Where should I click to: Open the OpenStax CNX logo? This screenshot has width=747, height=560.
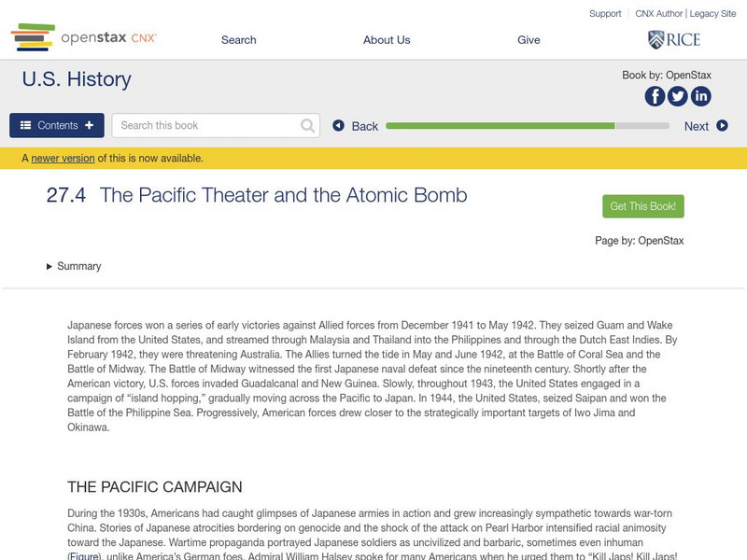(84, 38)
